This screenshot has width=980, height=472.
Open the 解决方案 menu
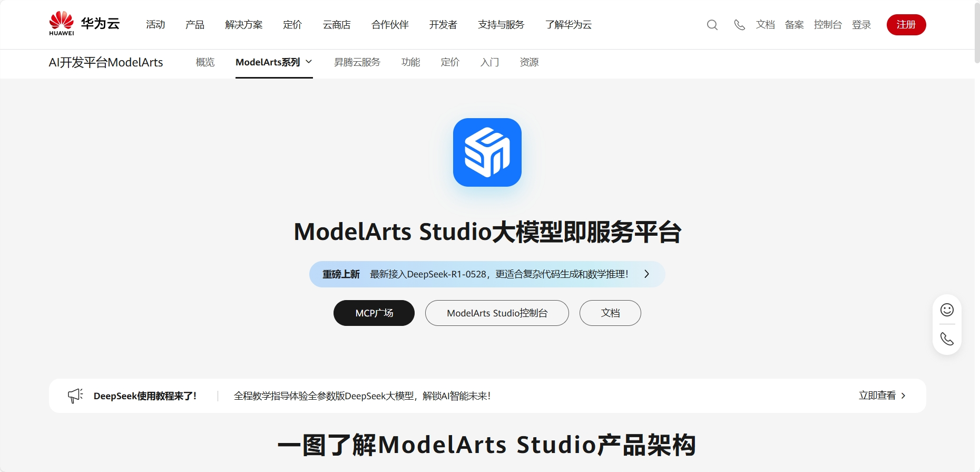244,25
